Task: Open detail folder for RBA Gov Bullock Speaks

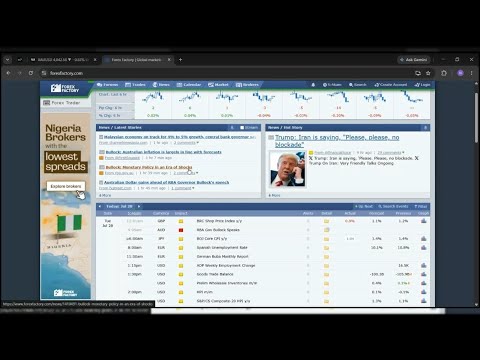Action: (x=326, y=230)
